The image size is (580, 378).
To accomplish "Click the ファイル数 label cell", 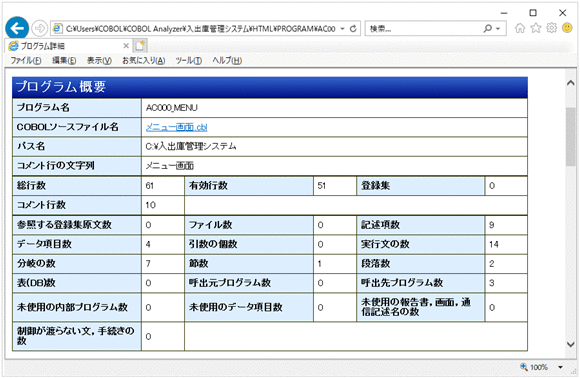I will click(249, 225).
